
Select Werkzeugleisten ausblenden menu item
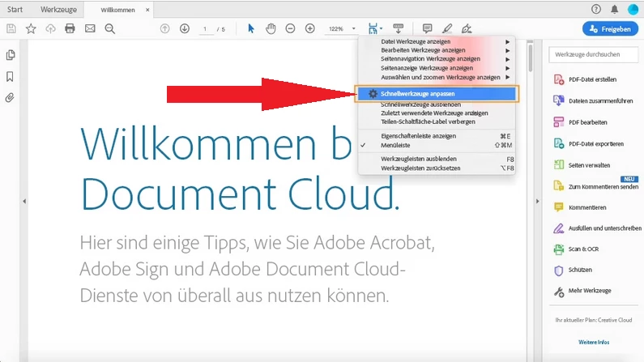[x=437, y=160]
